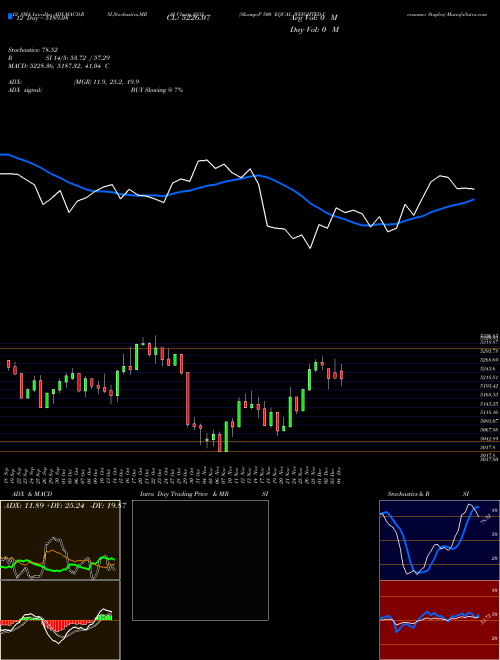
Task: Click the 5042.89 price axis label
Action: 489,439
